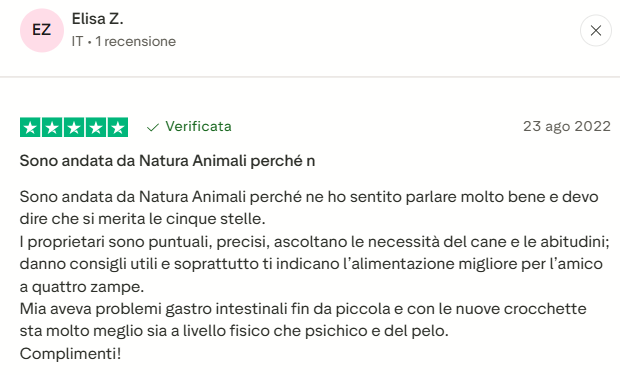Click the green checkmark before Verificata
The width and height of the screenshot is (620, 375).
pyautogui.click(x=153, y=127)
